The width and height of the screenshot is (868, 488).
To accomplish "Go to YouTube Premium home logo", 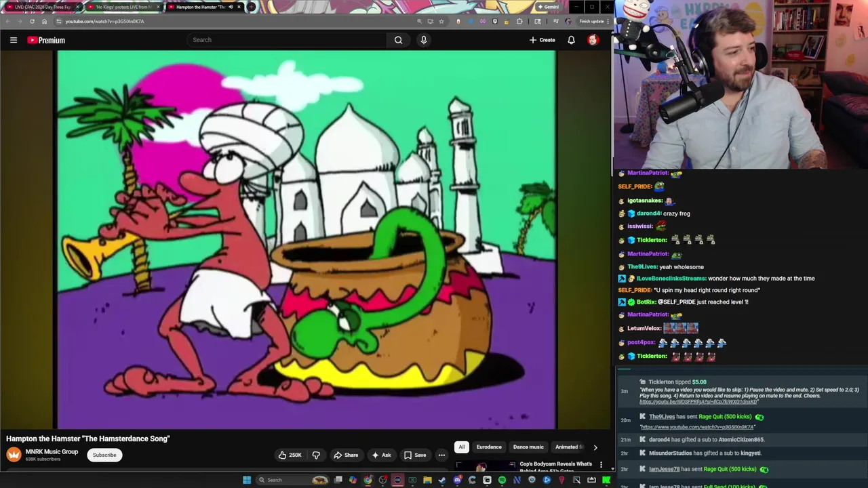I will tap(46, 40).
